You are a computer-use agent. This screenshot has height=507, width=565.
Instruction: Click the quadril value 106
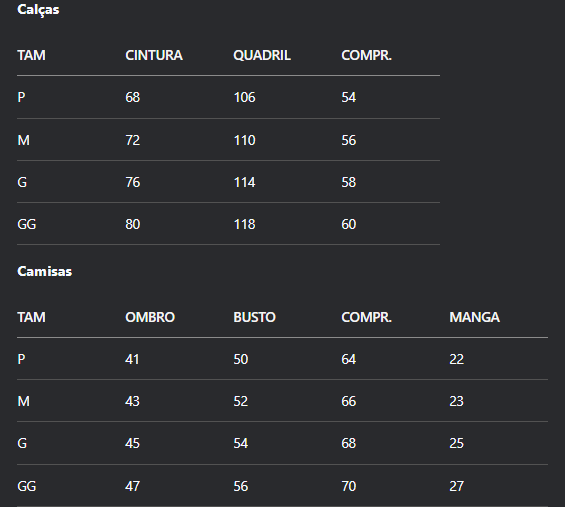click(x=244, y=97)
